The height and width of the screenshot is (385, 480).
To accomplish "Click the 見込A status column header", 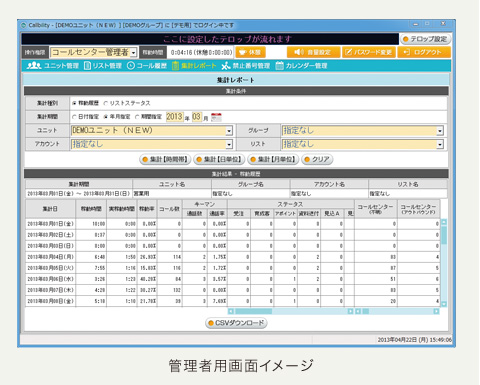I will point(332,214).
